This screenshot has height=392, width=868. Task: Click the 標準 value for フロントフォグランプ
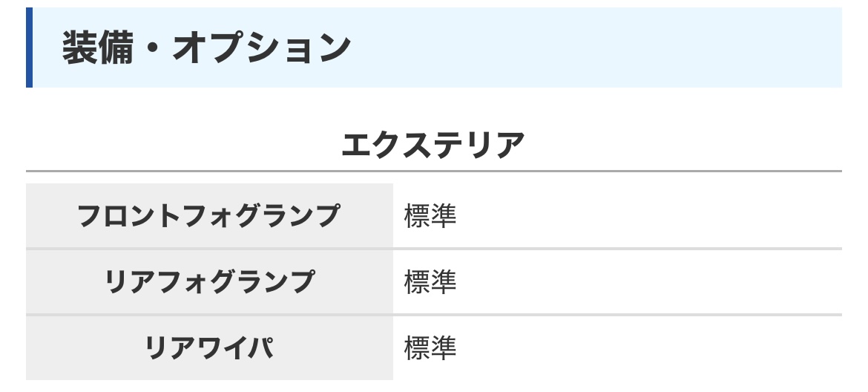tap(430, 216)
